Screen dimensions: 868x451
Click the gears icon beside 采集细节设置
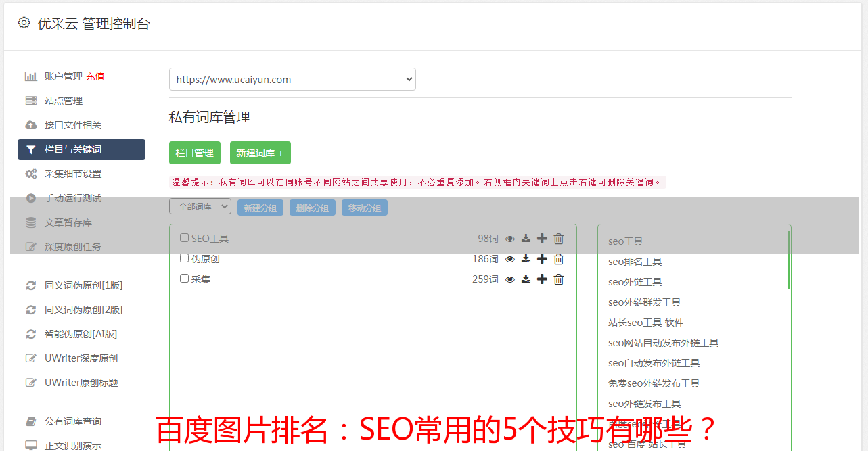30,174
